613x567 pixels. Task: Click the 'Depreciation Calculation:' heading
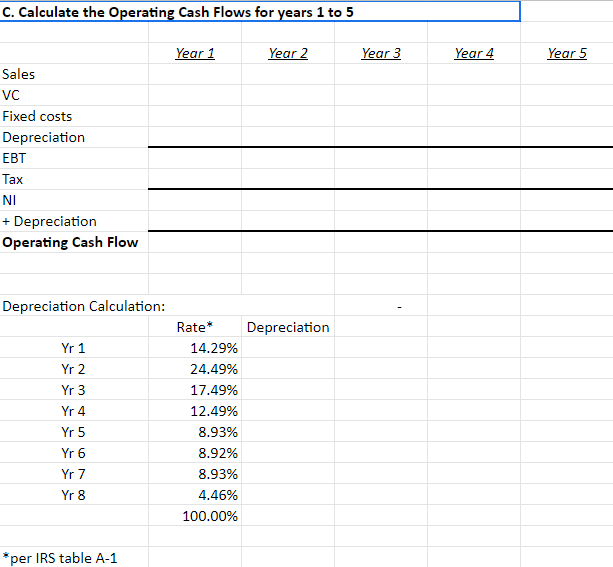[84, 306]
